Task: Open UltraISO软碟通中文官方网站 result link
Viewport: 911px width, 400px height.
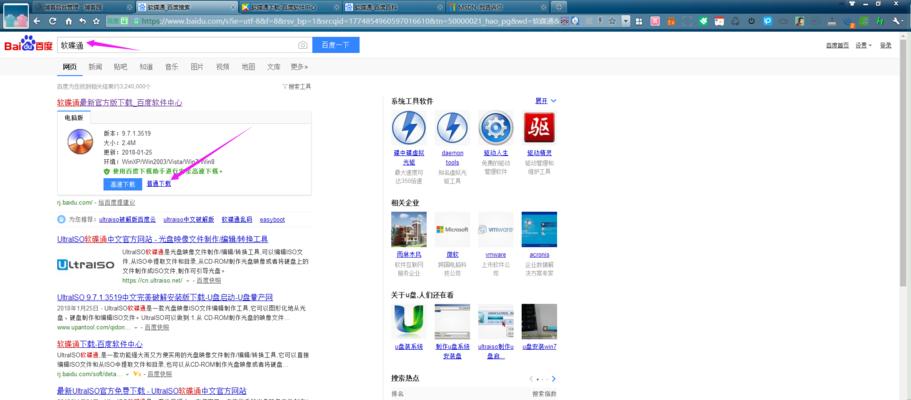Action: (x=163, y=239)
